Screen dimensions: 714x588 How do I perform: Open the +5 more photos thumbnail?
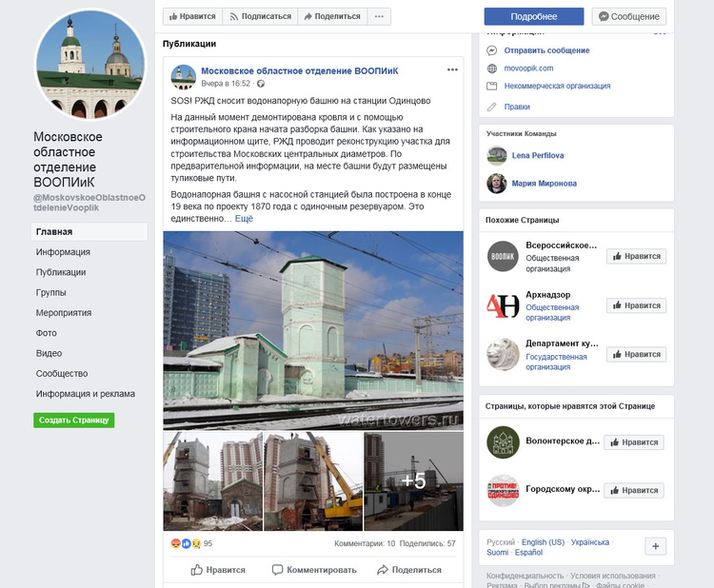point(413,481)
